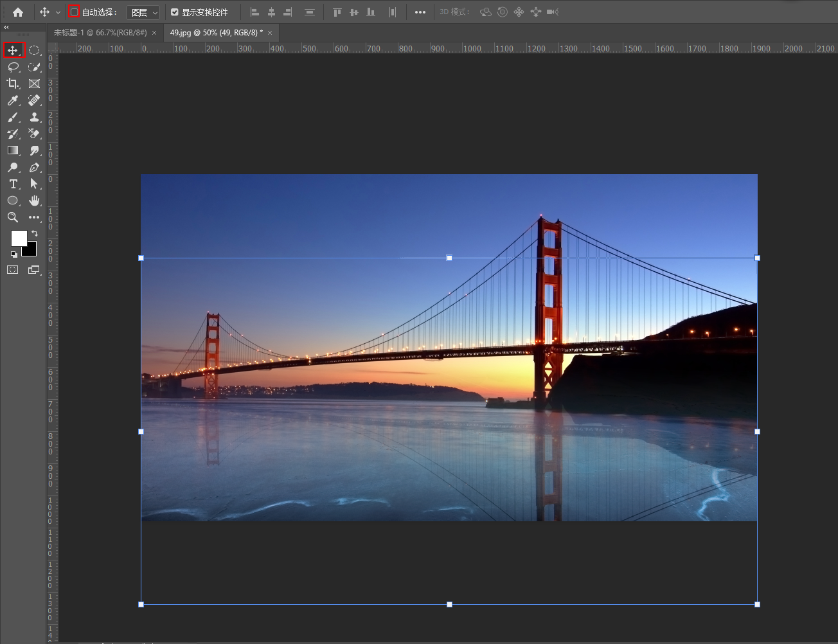Open the 图层 auto-select dropdown
The image size is (838, 644).
pos(143,12)
